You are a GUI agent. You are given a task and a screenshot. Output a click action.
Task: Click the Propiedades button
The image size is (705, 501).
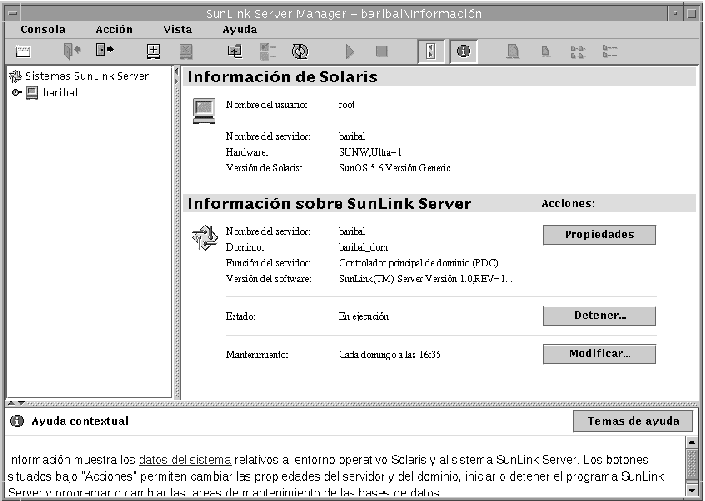click(599, 235)
